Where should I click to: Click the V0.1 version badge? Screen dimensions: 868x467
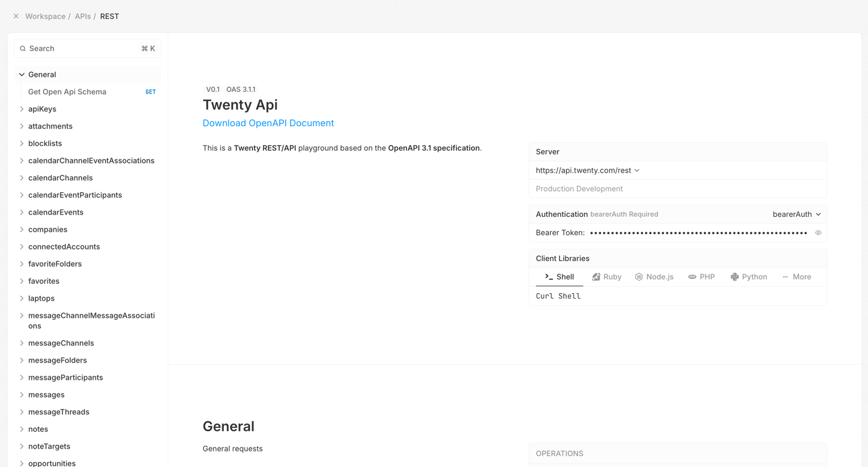click(x=212, y=89)
